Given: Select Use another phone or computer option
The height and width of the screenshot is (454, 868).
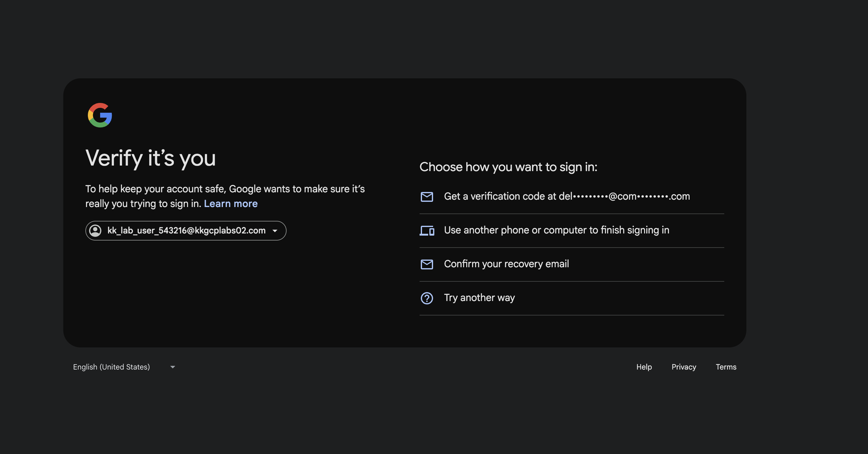Looking at the screenshot, I should [556, 230].
